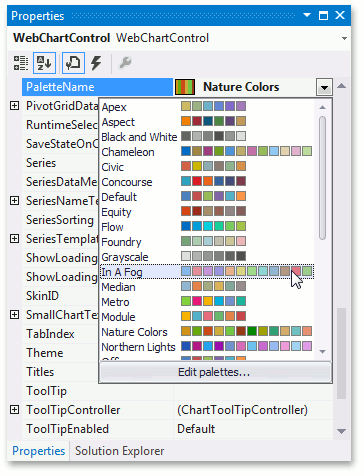Viewport: 364px width, 476px height.
Task: Click the Nature Colors preview swatch
Action: coord(185,87)
